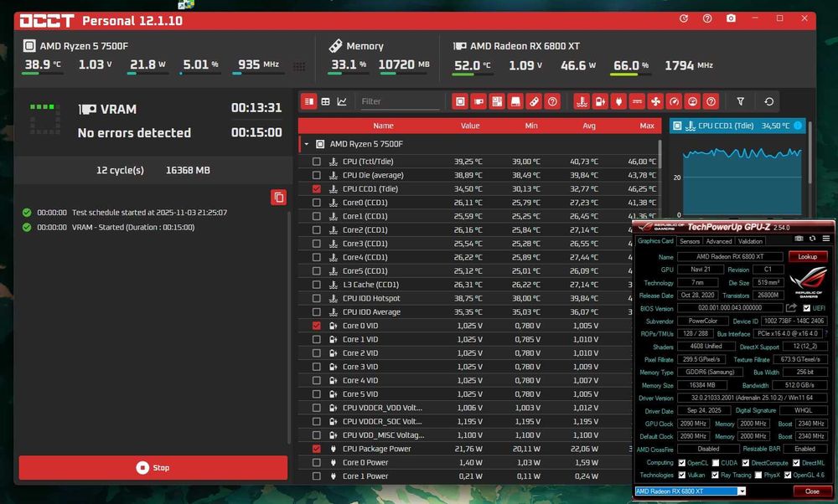Click the blue circle on the CPU CCD1 graph header
This screenshot has width=838, height=504.
798,126
